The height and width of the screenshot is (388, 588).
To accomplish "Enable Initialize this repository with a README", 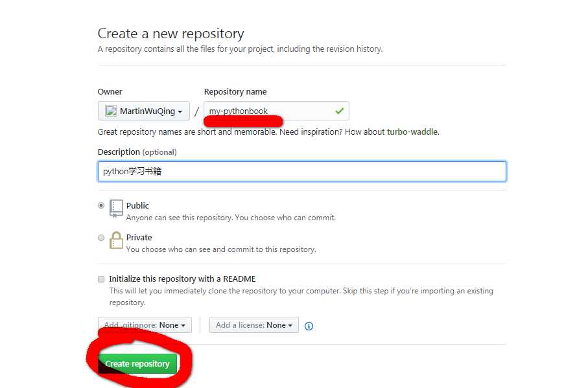I will 101,279.
